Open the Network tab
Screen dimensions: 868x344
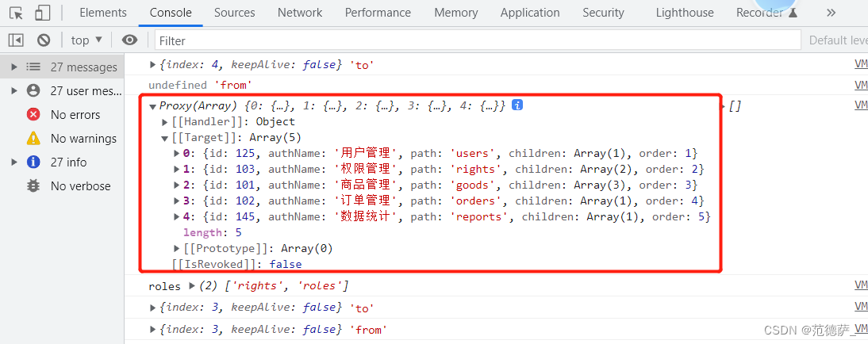(300, 13)
